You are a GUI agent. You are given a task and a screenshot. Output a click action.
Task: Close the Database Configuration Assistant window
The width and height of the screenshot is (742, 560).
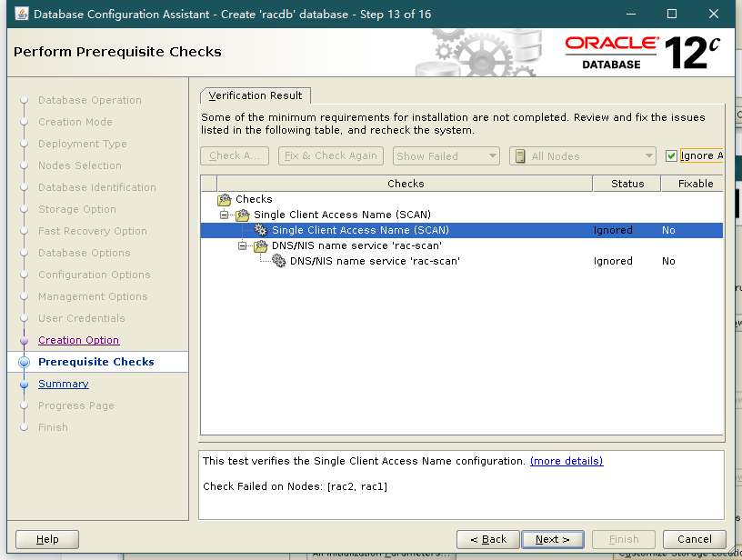click(714, 14)
